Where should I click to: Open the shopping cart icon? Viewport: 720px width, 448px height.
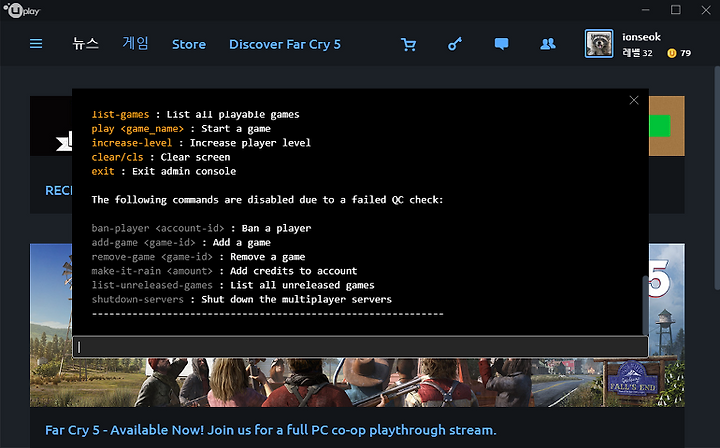click(408, 44)
